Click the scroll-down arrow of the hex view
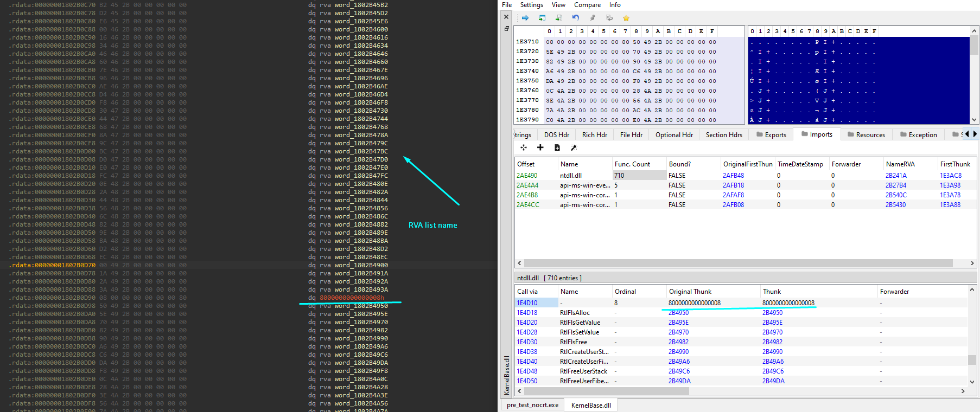 click(x=974, y=120)
